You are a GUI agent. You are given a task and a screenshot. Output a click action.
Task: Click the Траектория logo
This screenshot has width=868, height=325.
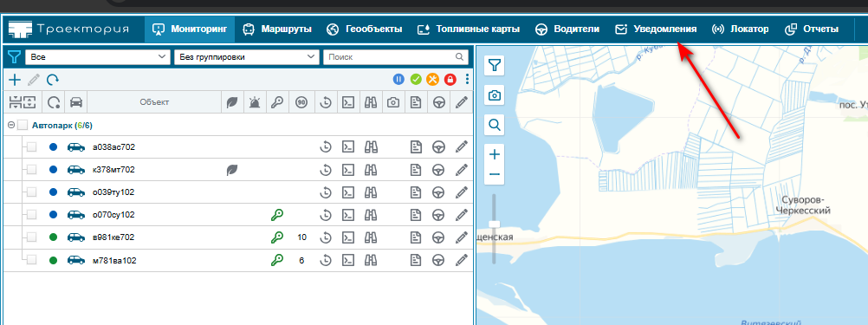coord(68,29)
